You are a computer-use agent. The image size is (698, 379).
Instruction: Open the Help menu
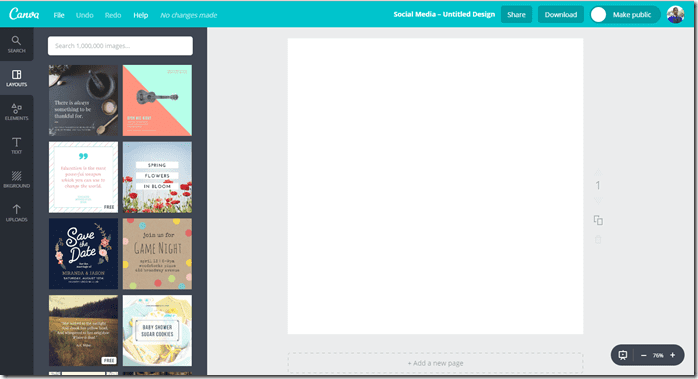(141, 15)
